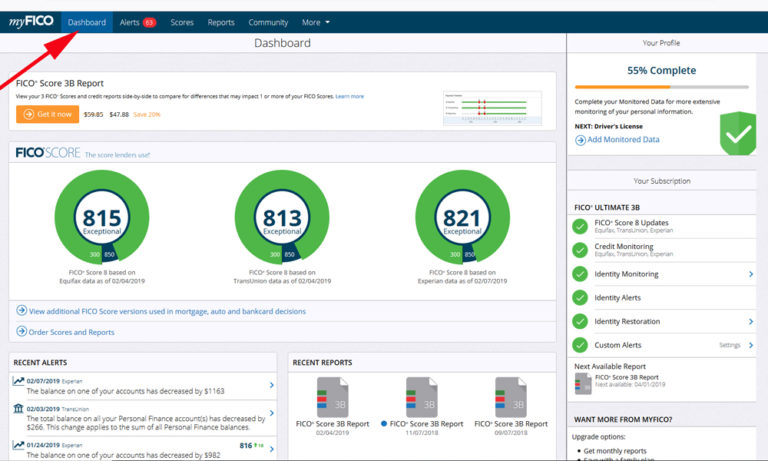Viewport: 768px width, 461px height.
Task: Switch to the Scores tab
Action: tap(182, 22)
